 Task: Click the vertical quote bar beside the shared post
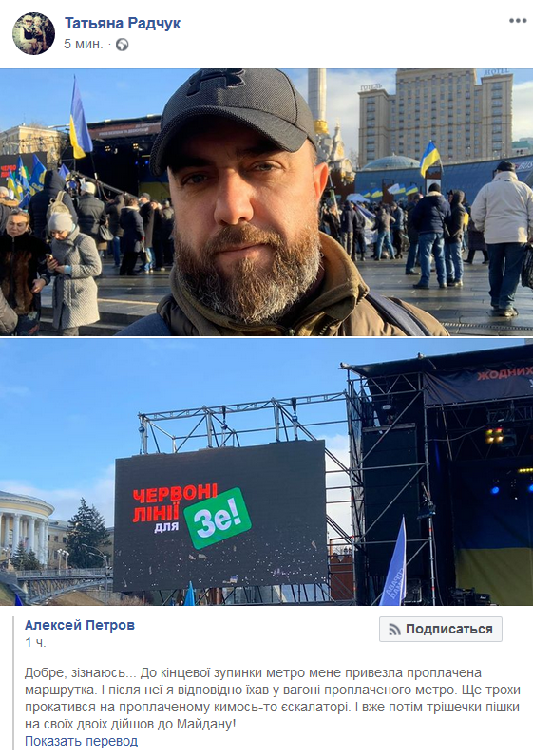coord(13,683)
